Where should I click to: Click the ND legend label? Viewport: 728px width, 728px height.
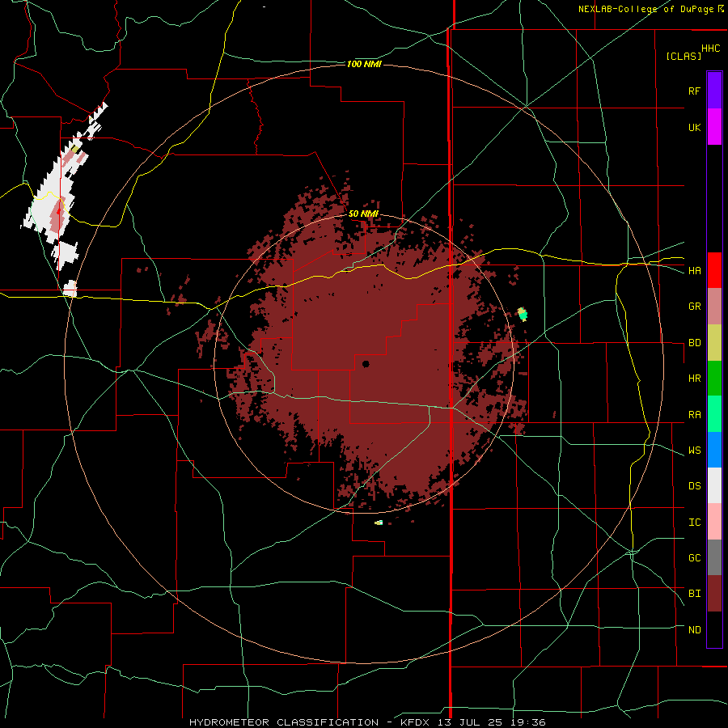pyautogui.click(x=694, y=630)
